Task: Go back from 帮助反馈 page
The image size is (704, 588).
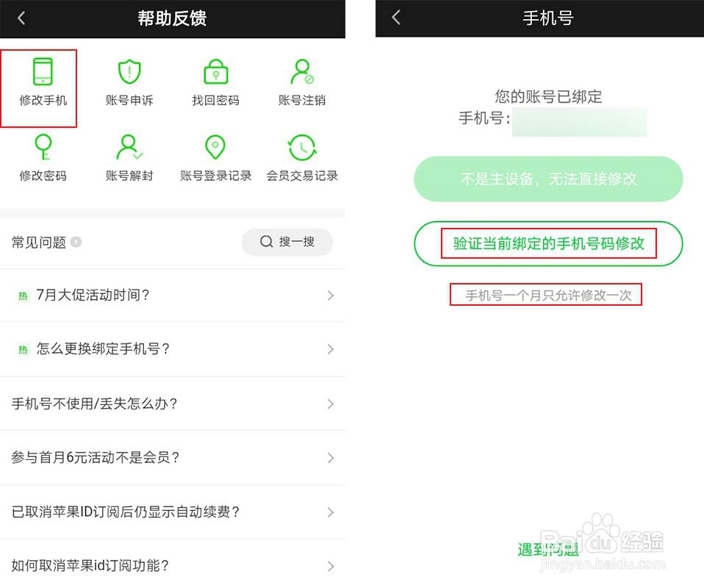Action: [x=21, y=18]
